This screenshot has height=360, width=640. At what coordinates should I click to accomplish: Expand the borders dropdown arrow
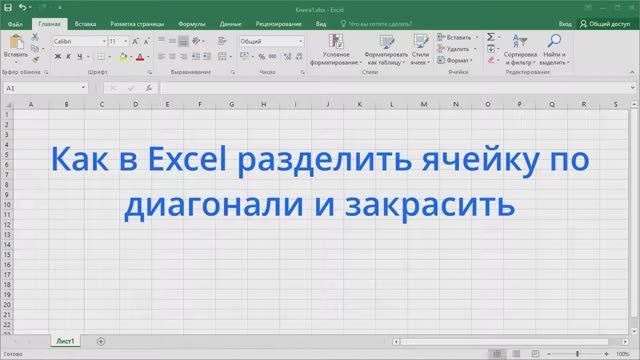tap(109, 57)
